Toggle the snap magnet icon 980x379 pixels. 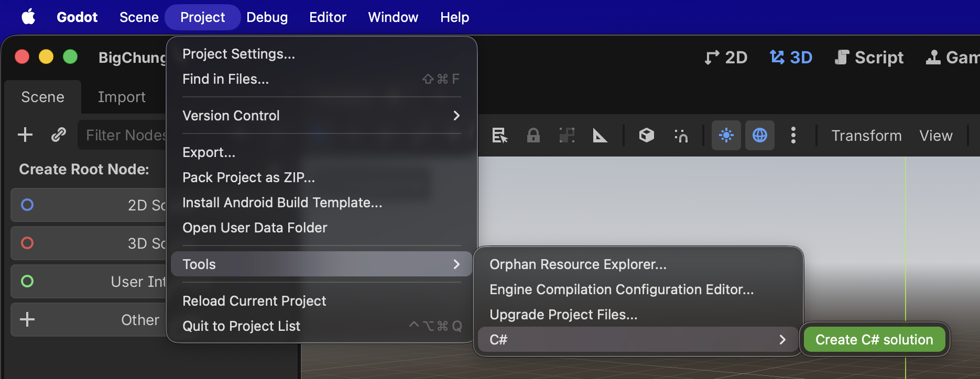click(681, 136)
